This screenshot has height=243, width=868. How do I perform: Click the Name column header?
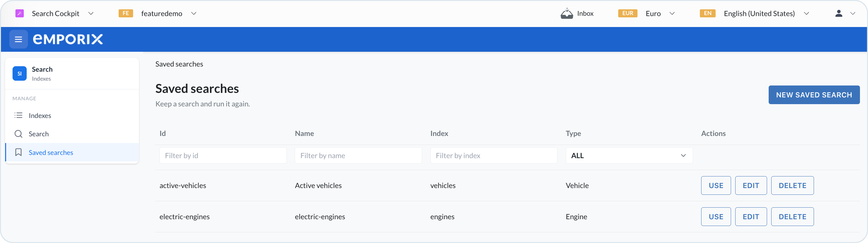305,133
